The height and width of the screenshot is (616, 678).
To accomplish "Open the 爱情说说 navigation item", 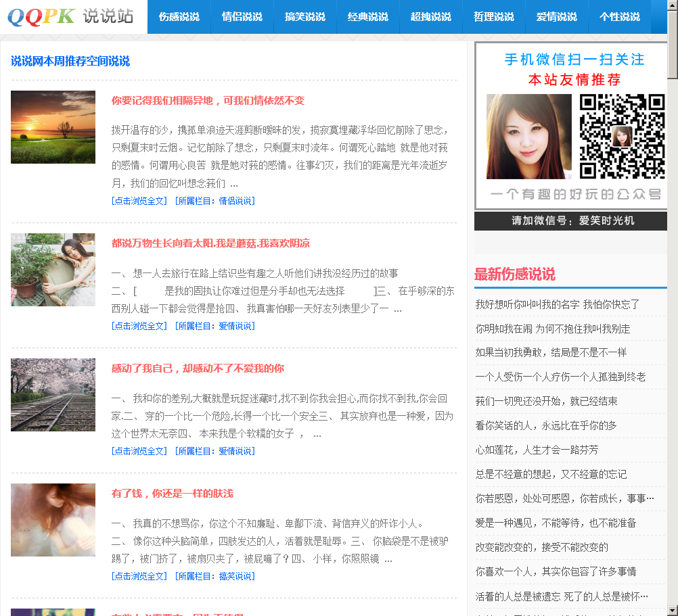I will click(556, 17).
